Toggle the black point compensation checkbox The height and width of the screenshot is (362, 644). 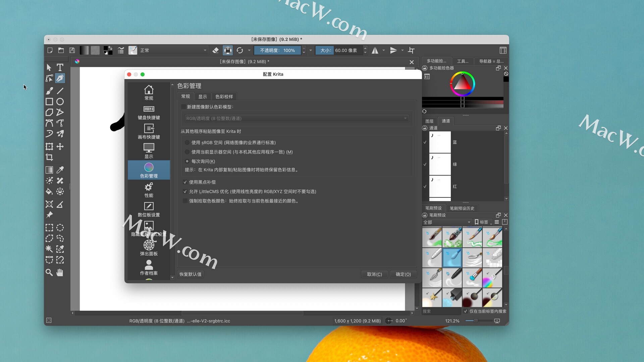(185, 182)
